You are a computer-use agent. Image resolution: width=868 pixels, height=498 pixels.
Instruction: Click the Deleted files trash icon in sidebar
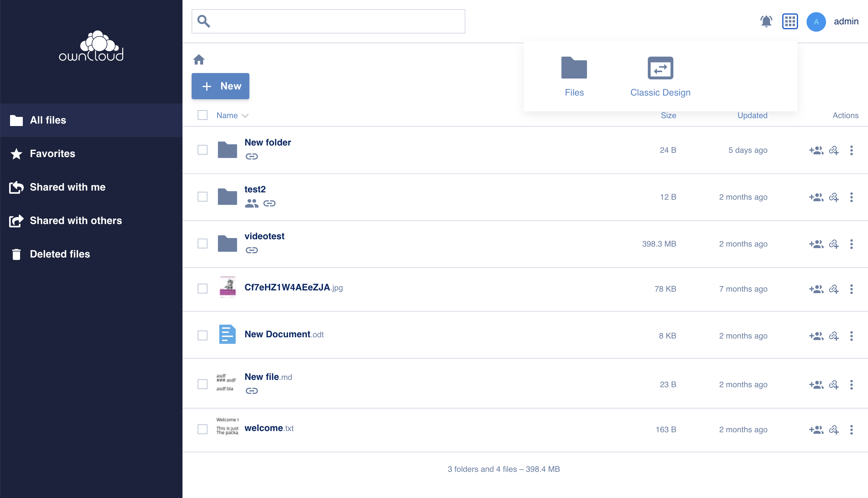[x=16, y=254]
